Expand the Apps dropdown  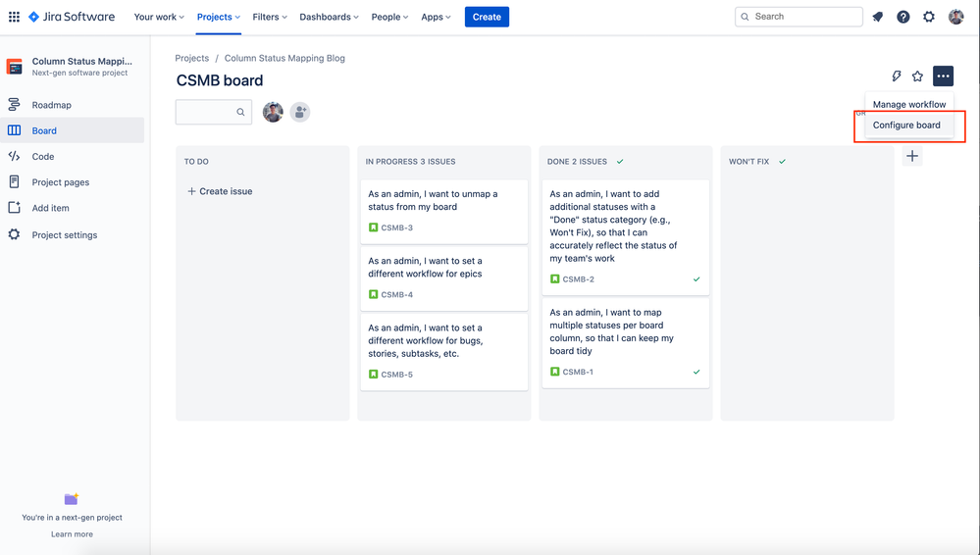tap(436, 17)
